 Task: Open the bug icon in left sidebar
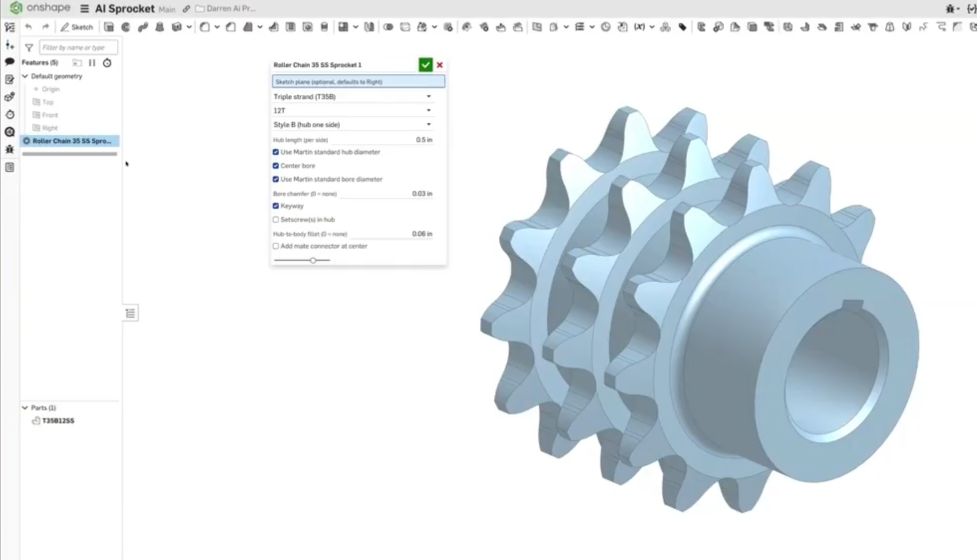point(9,150)
